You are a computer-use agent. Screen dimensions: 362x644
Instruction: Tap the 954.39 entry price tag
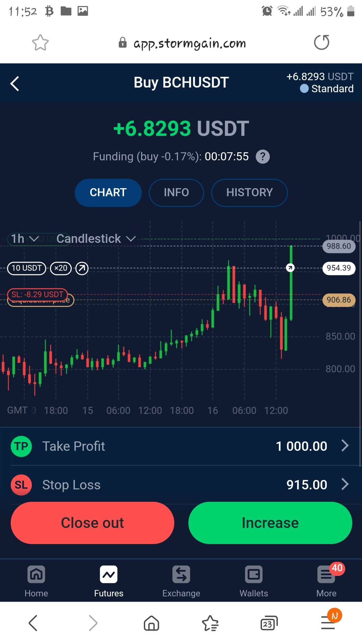(339, 268)
